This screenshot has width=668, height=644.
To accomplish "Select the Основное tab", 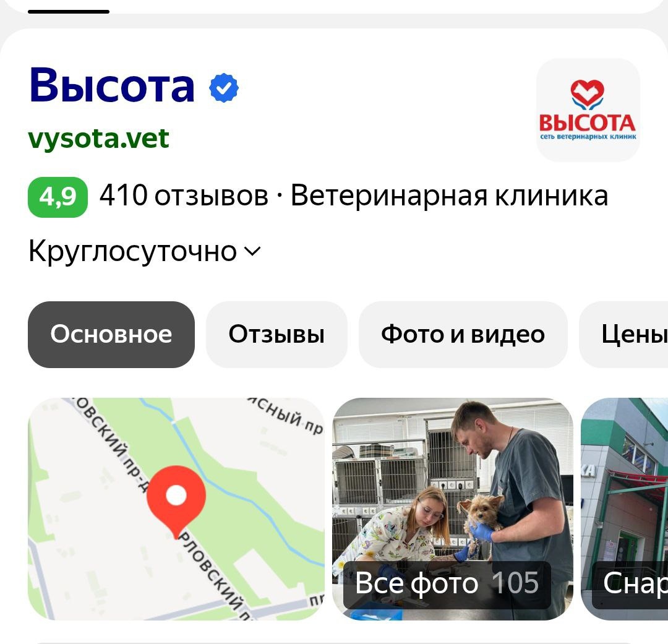I will [111, 334].
